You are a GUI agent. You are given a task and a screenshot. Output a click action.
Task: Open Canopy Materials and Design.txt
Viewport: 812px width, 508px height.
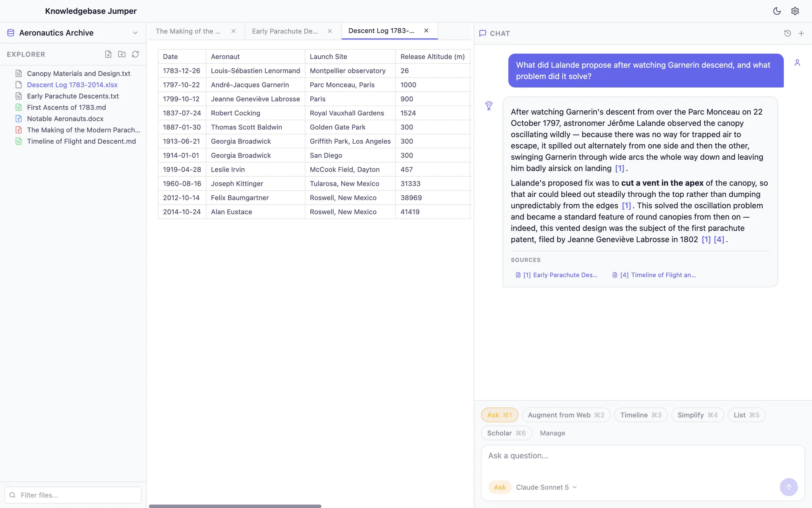[x=79, y=73]
